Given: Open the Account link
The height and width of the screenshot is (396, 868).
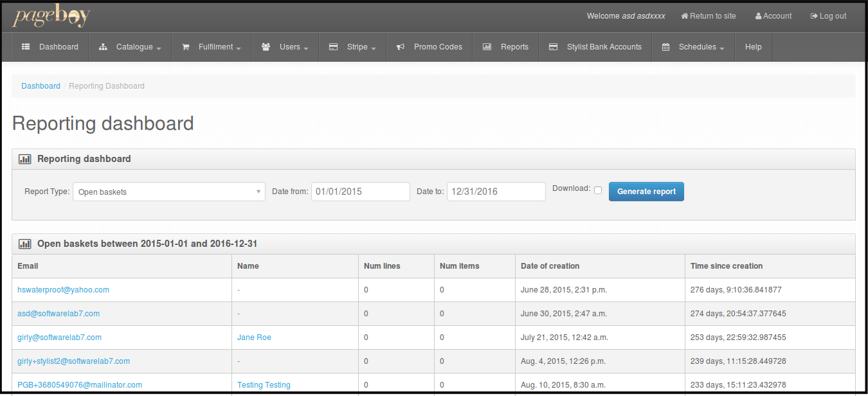Looking at the screenshot, I should coord(773,16).
